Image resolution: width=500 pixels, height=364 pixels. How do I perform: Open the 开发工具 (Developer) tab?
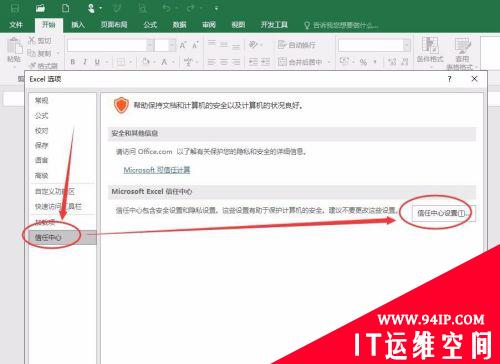pyautogui.click(x=274, y=25)
